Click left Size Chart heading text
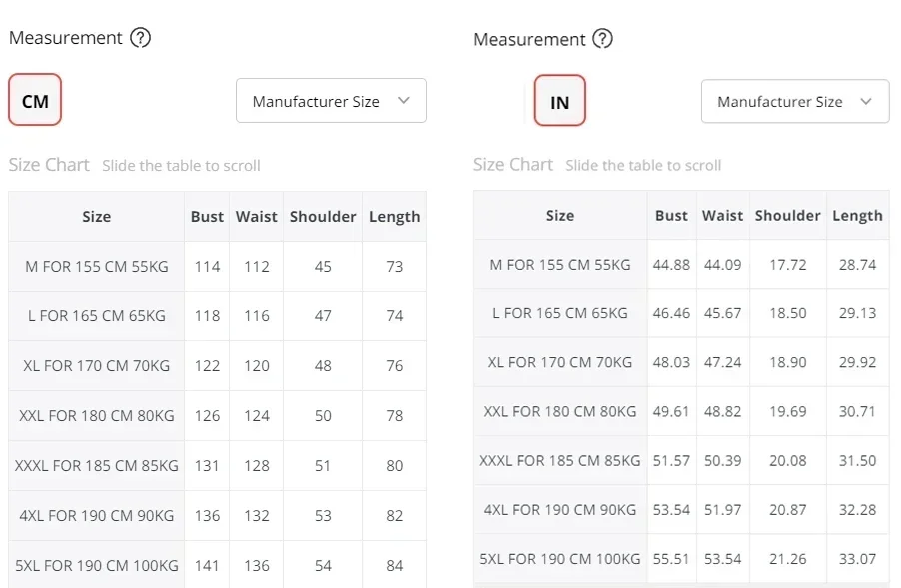Viewport: 901px width, 588px height. pyautogui.click(x=49, y=165)
